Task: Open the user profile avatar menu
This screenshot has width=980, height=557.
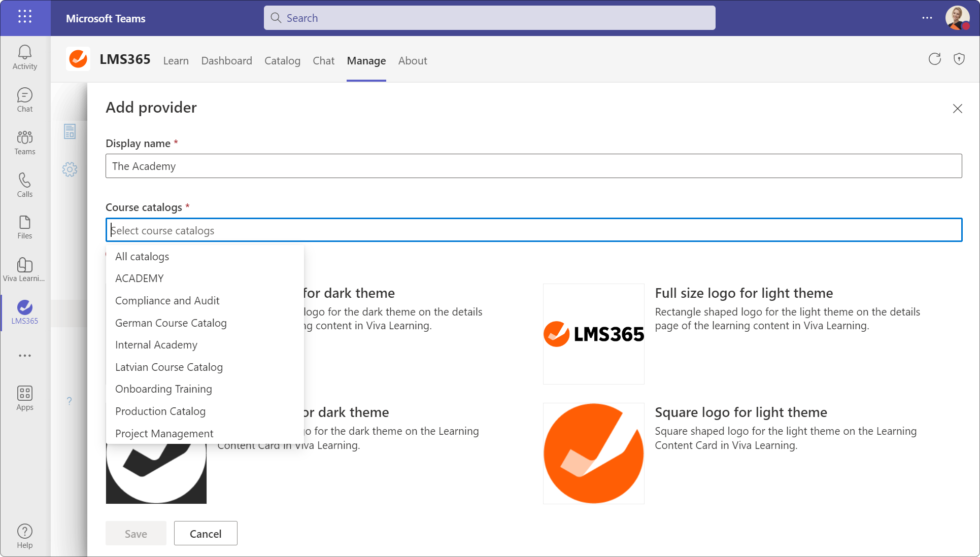Action: pos(958,18)
